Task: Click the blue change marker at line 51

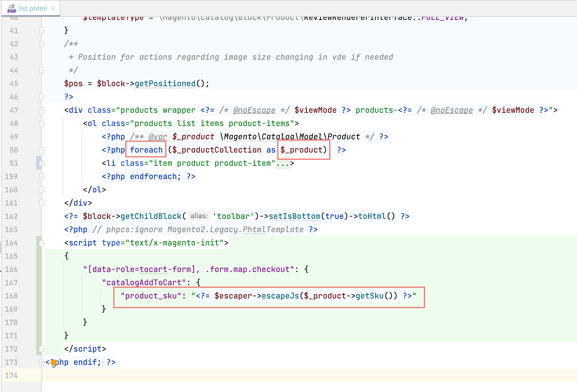Action: 38,163
